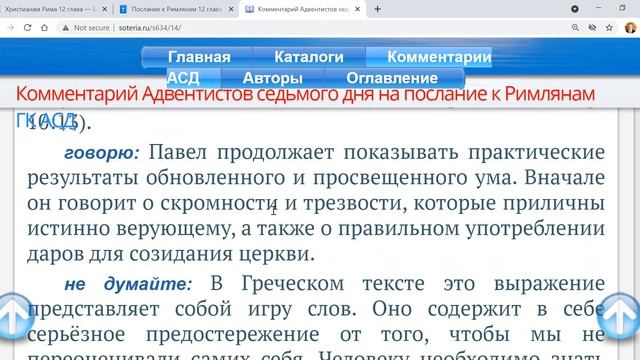Image resolution: width=640 pixels, height=360 pixels.
Task: Open the Главная menu item
Action: tap(199, 57)
